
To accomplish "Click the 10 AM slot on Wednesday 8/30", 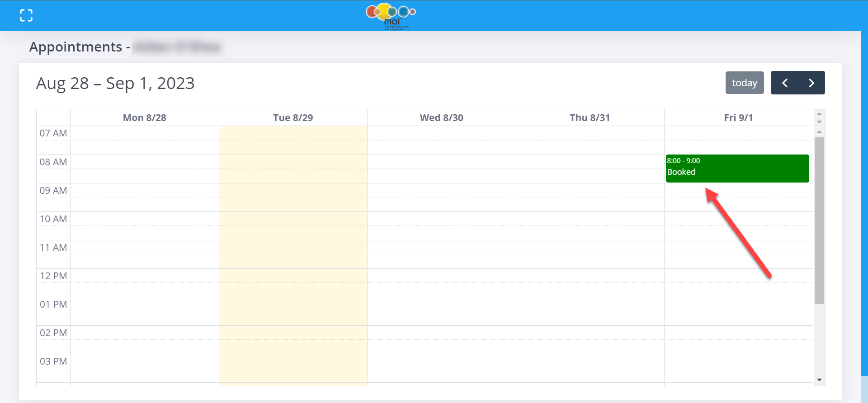I will 441,219.
